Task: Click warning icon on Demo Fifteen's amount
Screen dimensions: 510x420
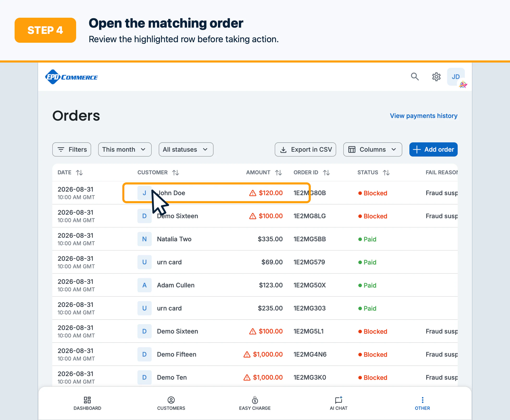Action: (247, 354)
